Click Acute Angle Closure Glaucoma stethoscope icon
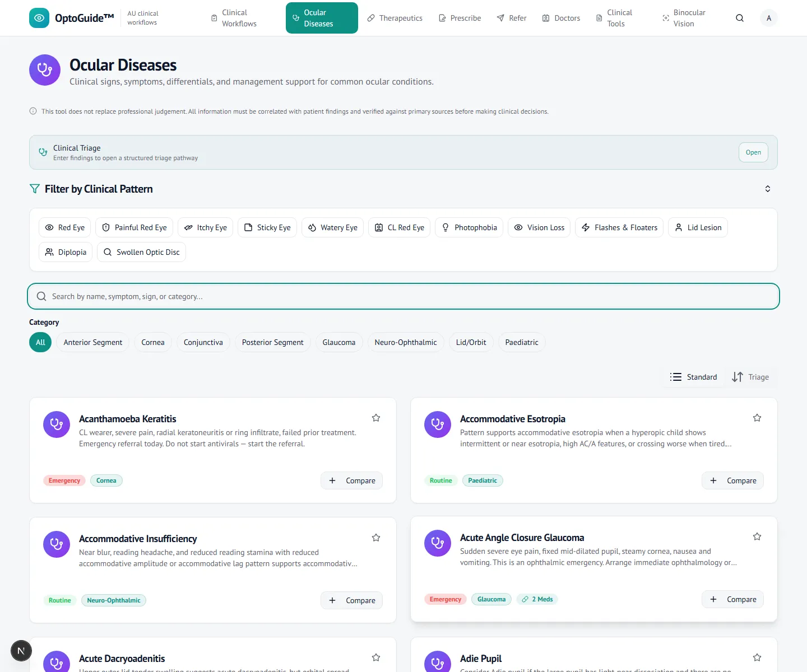The width and height of the screenshot is (807, 672). coord(438,543)
